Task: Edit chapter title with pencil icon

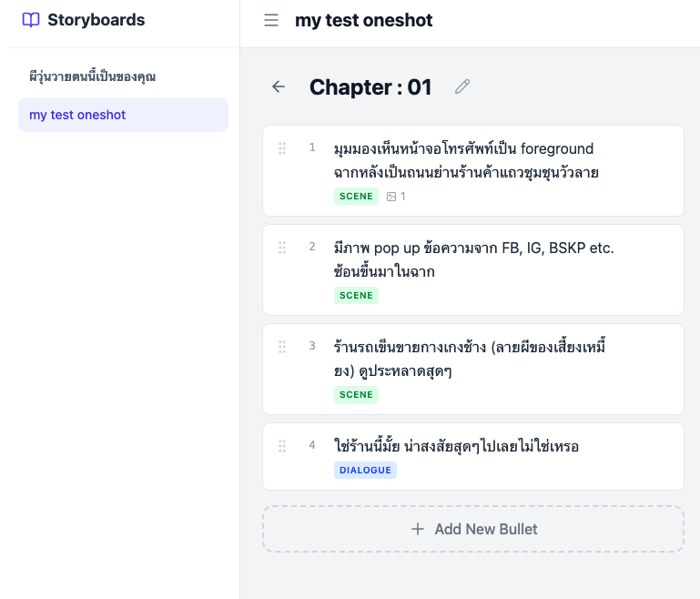Action: pos(462,86)
